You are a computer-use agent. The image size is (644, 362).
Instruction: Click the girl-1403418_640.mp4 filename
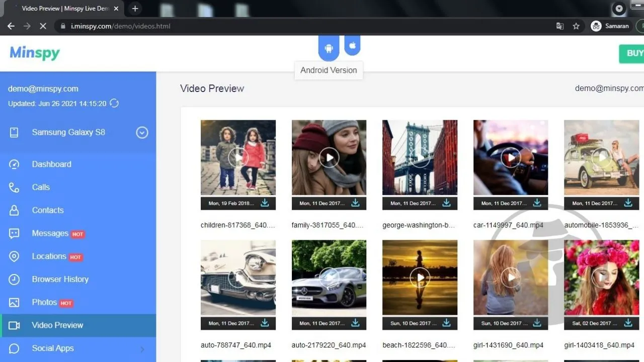coord(599,345)
